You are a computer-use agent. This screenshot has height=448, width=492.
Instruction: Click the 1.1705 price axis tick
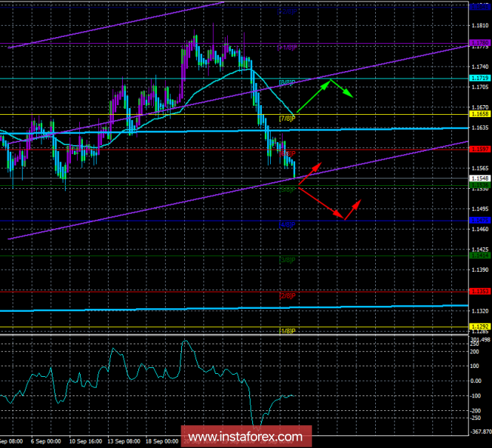pos(480,87)
